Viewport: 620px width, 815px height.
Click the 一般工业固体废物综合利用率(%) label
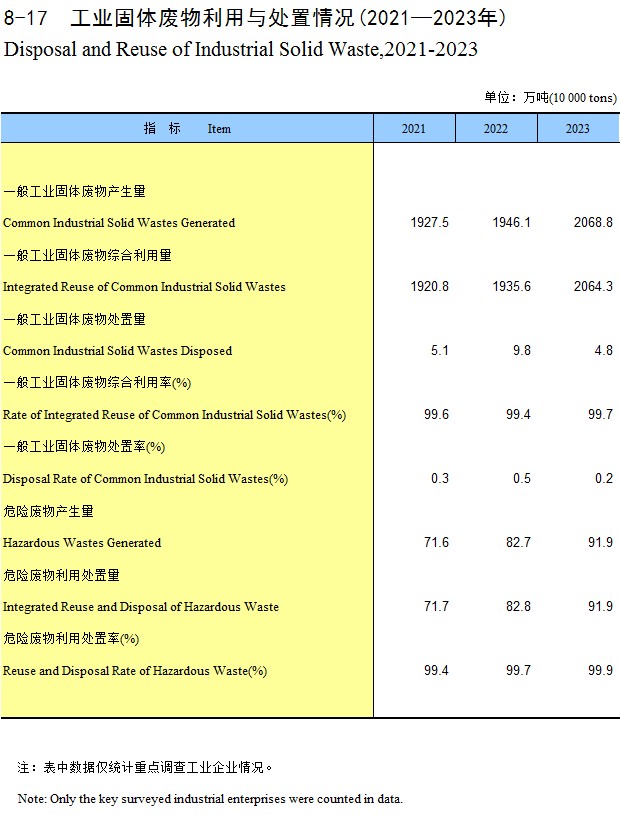(97, 383)
